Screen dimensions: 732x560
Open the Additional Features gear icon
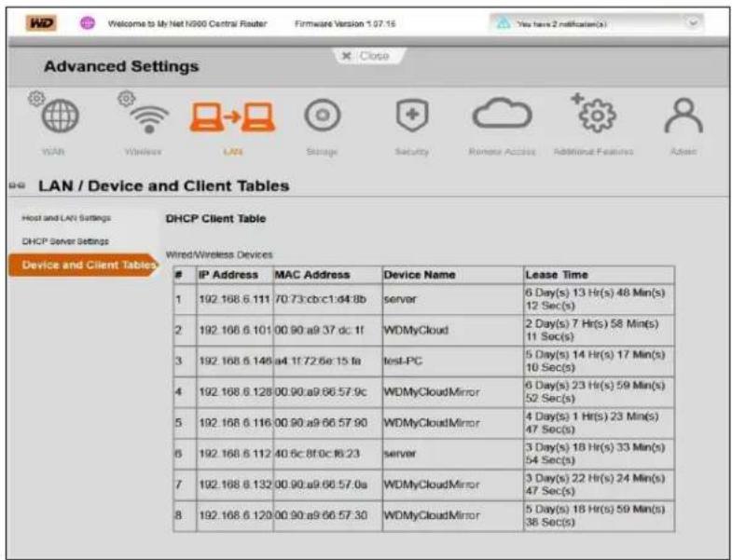click(597, 115)
